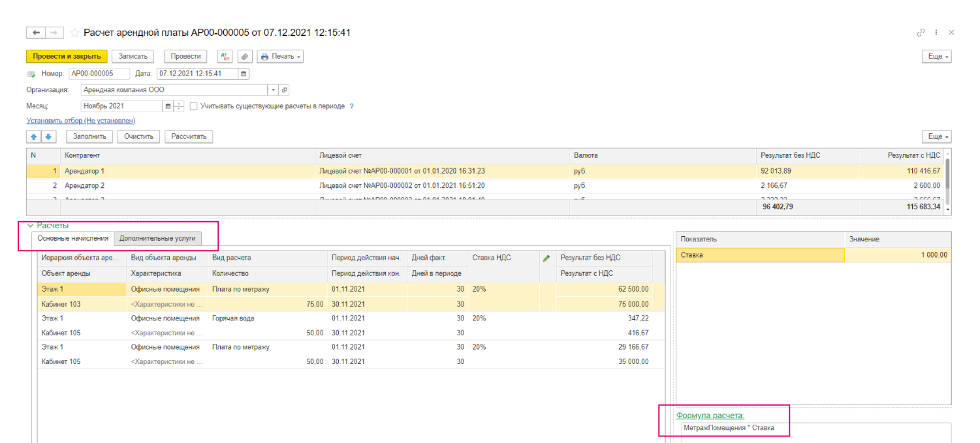Copy link to document via chain icon
Screen dimensions: 980x443
[921, 33]
